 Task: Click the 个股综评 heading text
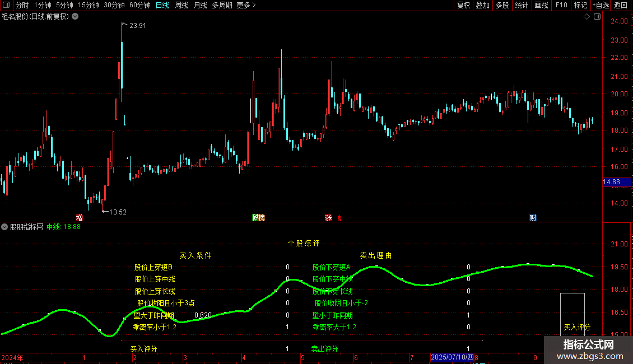(304, 244)
